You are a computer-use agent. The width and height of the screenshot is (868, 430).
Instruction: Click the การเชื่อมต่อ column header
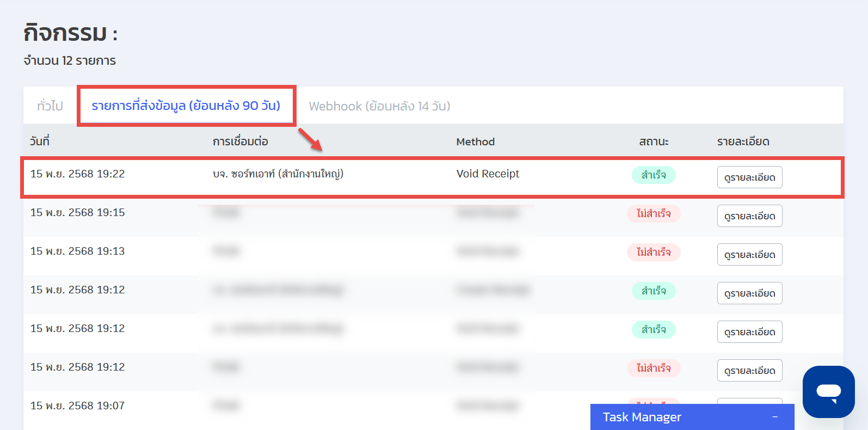click(x=240, y=142)
